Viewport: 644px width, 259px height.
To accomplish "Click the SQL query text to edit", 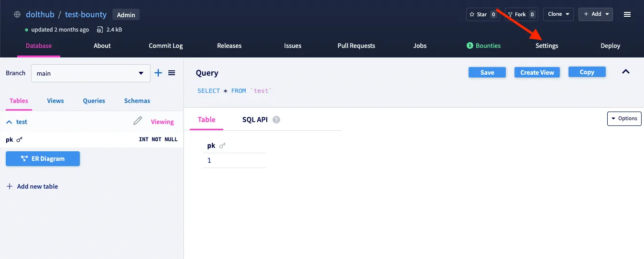I will click(234, 91).
